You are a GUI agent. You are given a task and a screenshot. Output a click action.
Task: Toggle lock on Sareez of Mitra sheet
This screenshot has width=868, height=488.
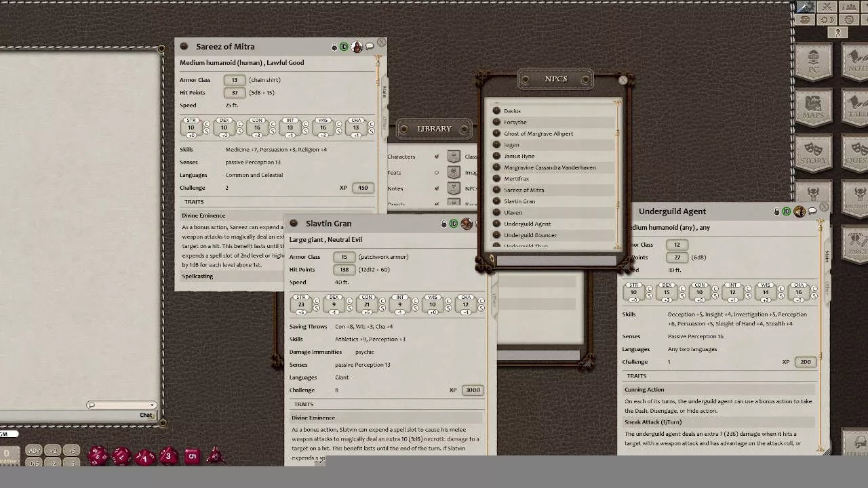334,47
